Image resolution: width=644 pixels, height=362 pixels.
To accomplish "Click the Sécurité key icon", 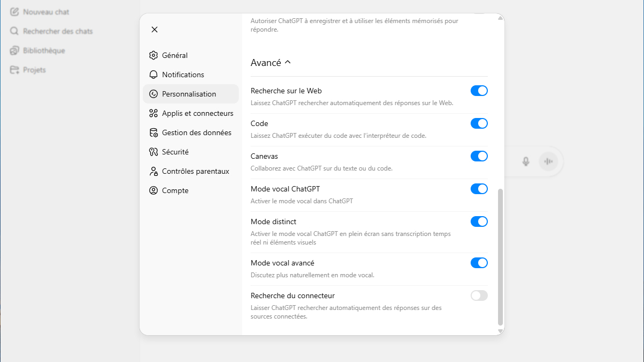I will coord(153,152).
